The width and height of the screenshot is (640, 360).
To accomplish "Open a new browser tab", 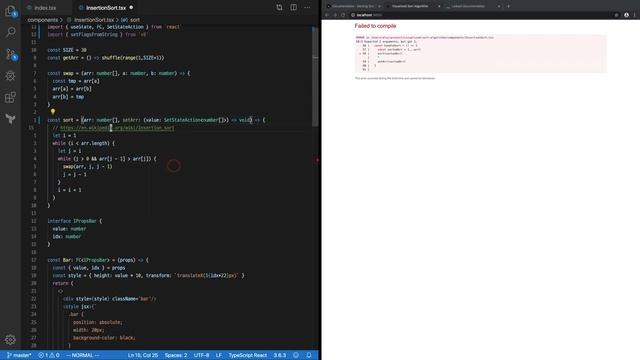I will click(508, 6).
